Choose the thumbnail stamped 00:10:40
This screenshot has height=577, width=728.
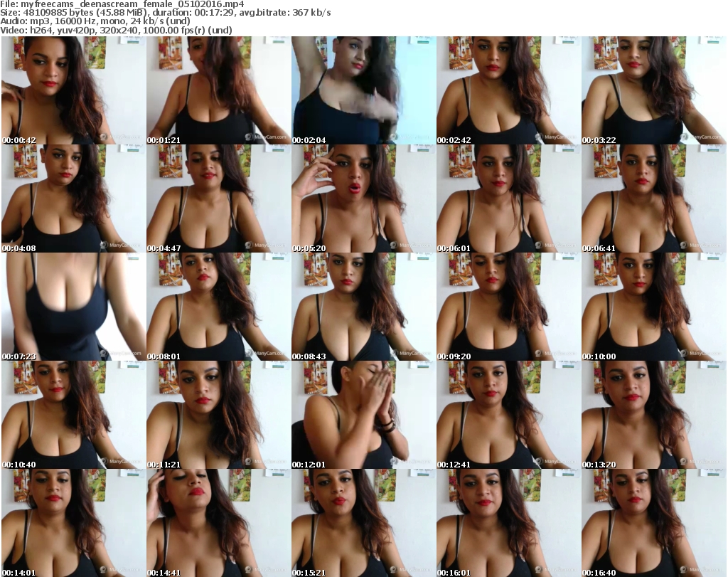(x=73, y=415)
